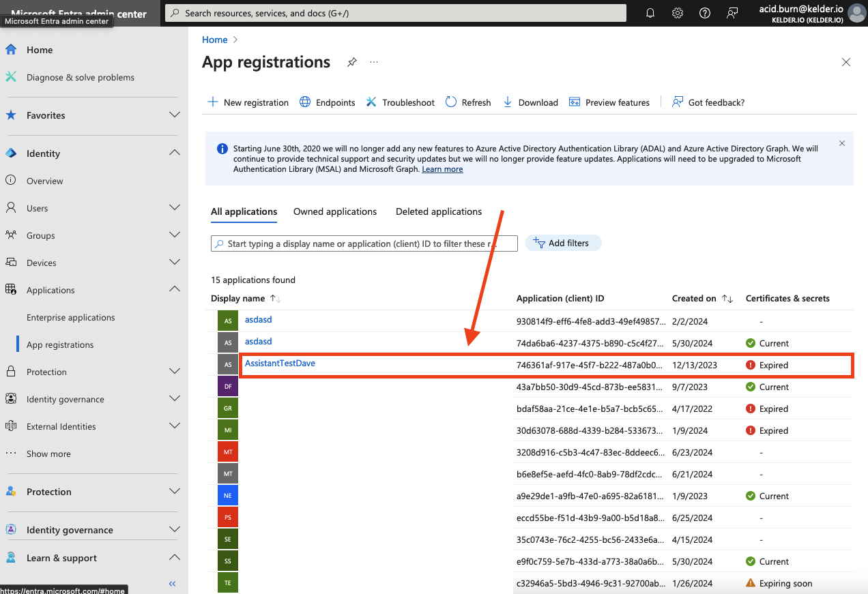Screen dimensions: 868x594
Task: Open asdasd app created on 5/30/2024
Action: click(x=259, y=341)
